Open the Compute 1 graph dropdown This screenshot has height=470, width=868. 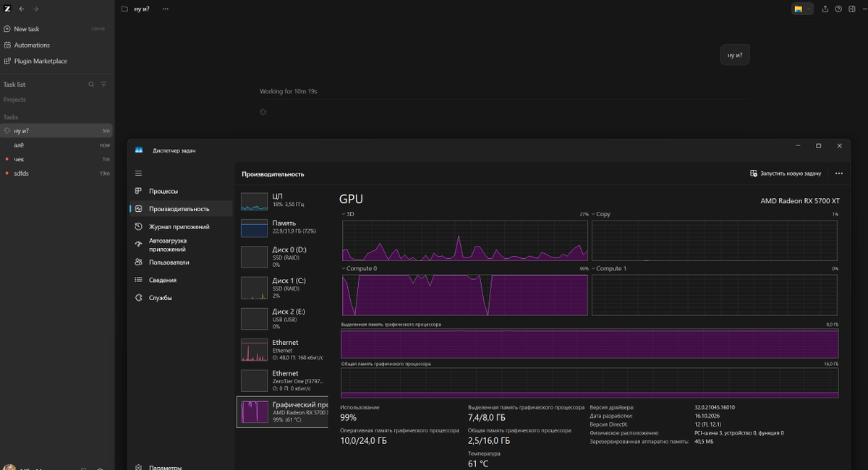point(610,268)
